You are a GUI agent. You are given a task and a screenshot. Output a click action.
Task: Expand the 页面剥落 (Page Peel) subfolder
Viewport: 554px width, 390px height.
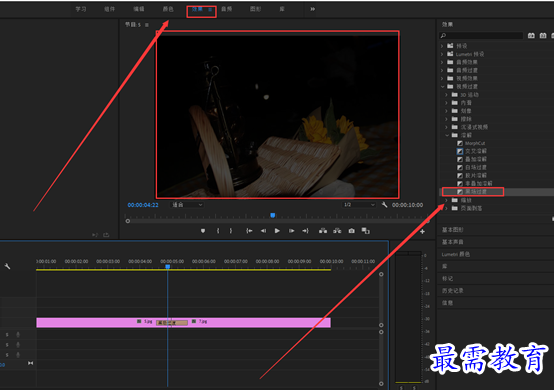[447, 208]
